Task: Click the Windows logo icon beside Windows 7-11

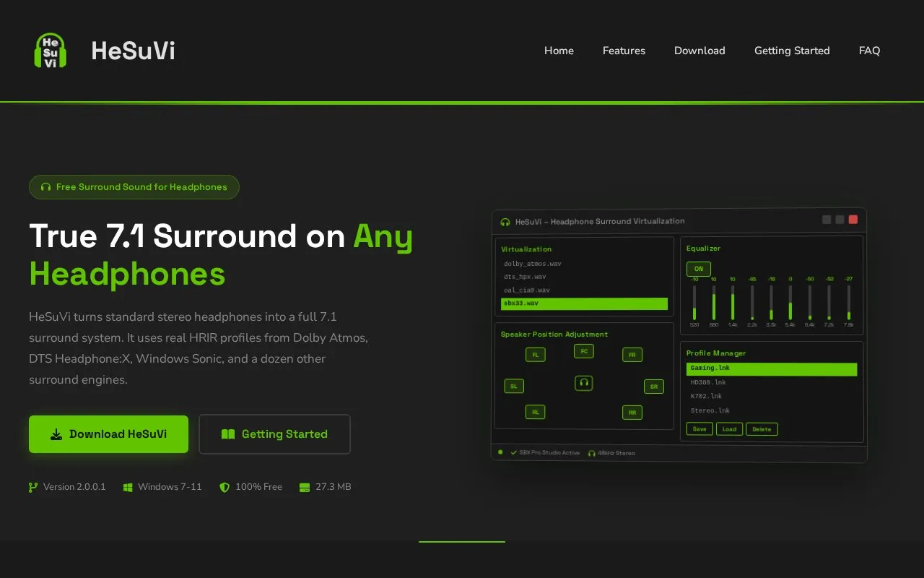Action: pyautogui.click(x=128, y=488)
